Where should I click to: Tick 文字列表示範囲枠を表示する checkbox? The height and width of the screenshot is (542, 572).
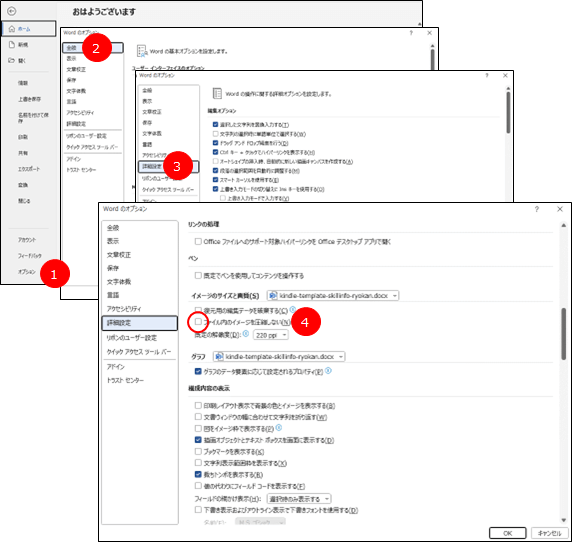(198, 463)
